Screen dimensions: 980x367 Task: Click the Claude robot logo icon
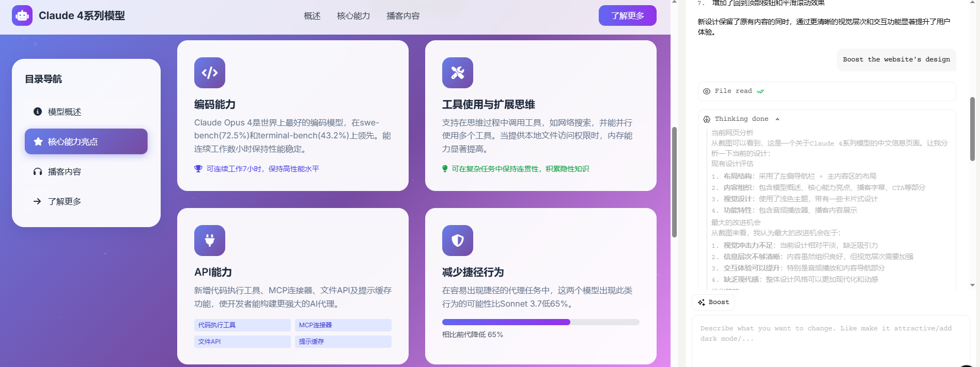[x=22, y=15]
